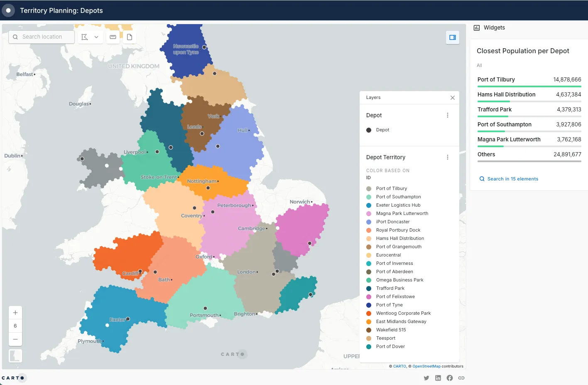Click Search in 15 elements link
This screenshot has width=588, height=385.
pos(512,179)
